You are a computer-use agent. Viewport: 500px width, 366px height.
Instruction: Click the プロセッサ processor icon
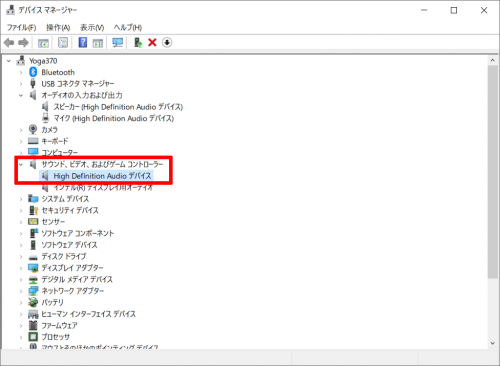[33, 337]
